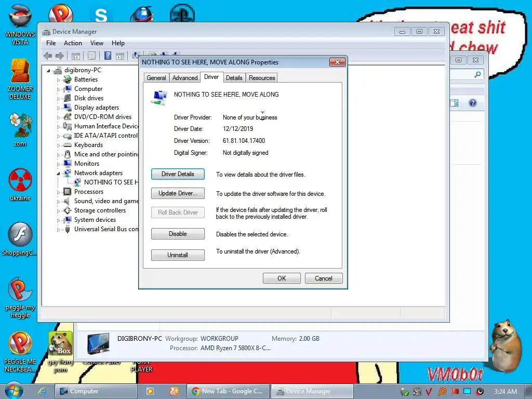532x399 pixels.
Task: Open the ZOOMER DELUXE desktop icon
Action: [20, 79]
